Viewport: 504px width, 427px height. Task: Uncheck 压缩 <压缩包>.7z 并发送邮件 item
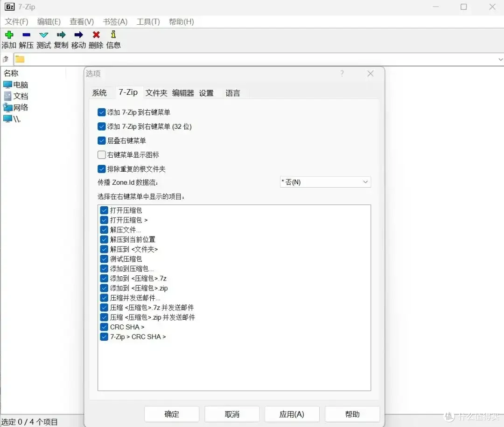pos(104,308)
